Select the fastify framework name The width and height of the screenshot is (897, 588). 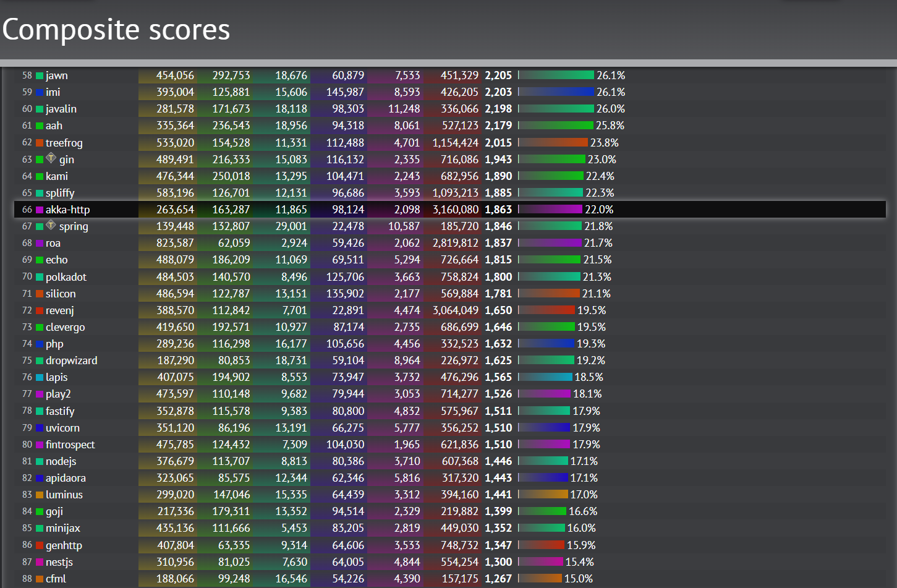(60, 411)
